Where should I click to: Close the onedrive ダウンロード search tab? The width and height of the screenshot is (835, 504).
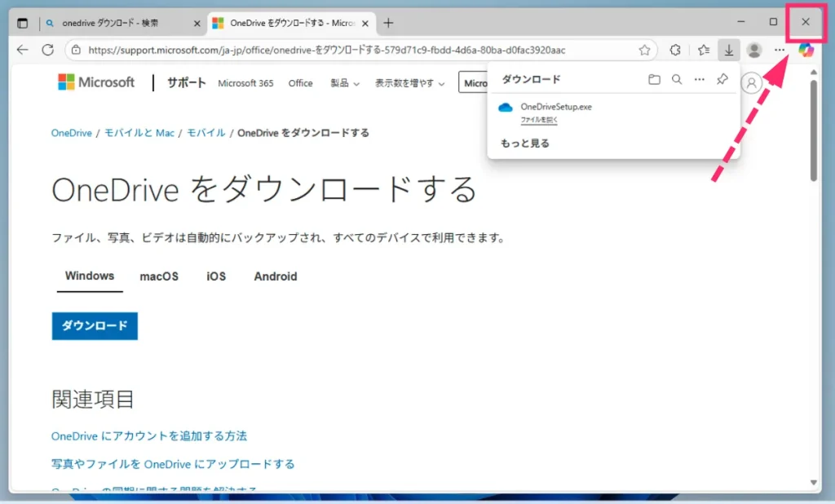coord(197,24)
